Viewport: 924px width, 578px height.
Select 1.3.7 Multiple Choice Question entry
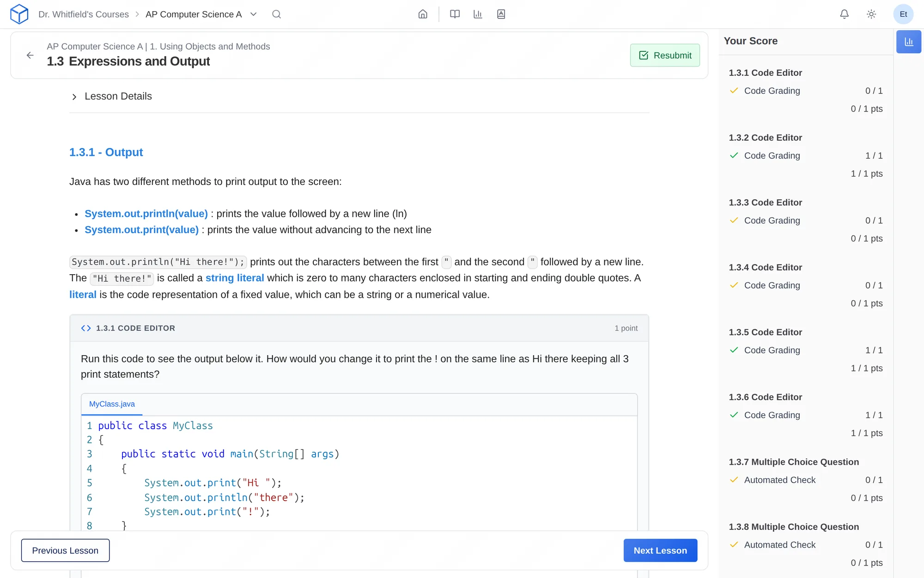click(794, 462)
